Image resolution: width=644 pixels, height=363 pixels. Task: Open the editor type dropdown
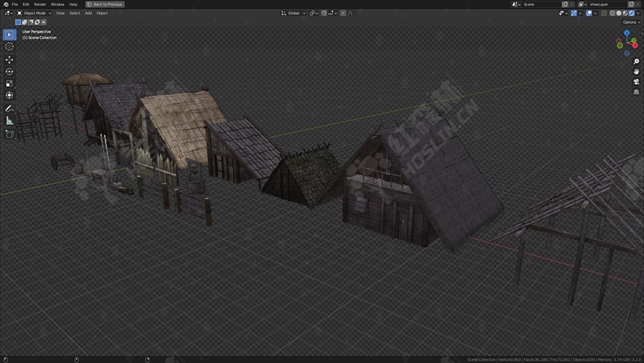[8, 13]
